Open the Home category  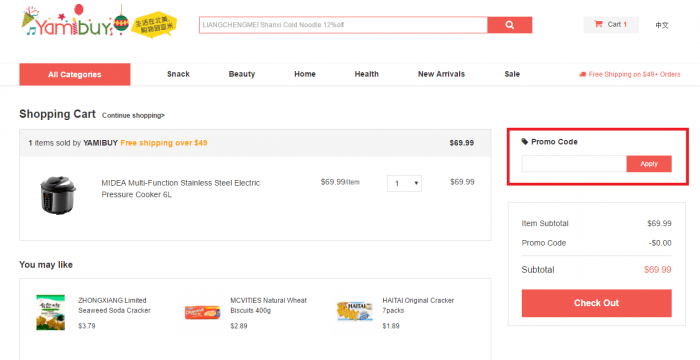point(305,74)
